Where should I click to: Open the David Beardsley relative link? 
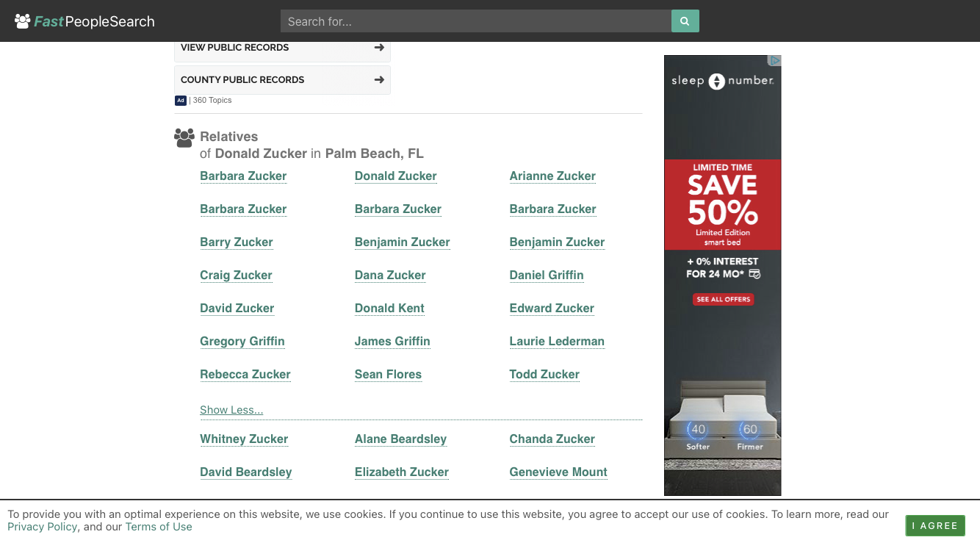[x=246, y=472]
